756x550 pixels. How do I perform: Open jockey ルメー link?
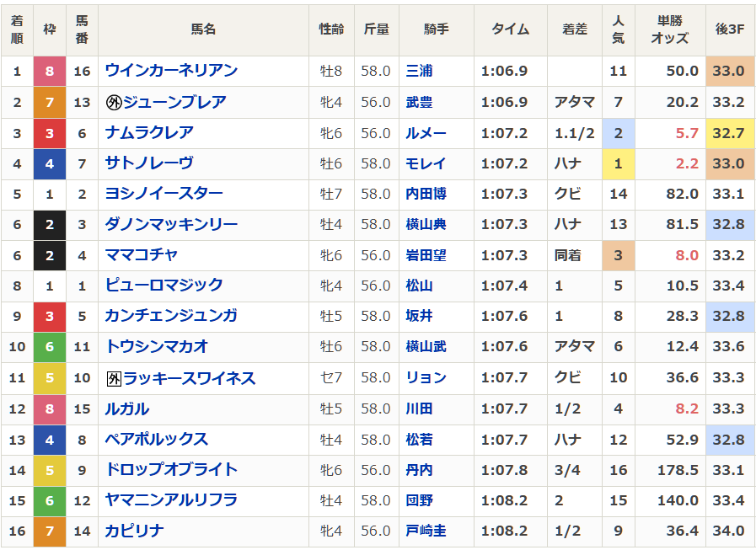[426, 133]
